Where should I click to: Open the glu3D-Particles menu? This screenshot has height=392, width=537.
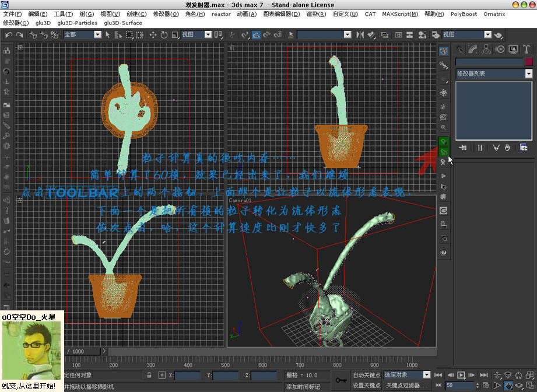77,23
